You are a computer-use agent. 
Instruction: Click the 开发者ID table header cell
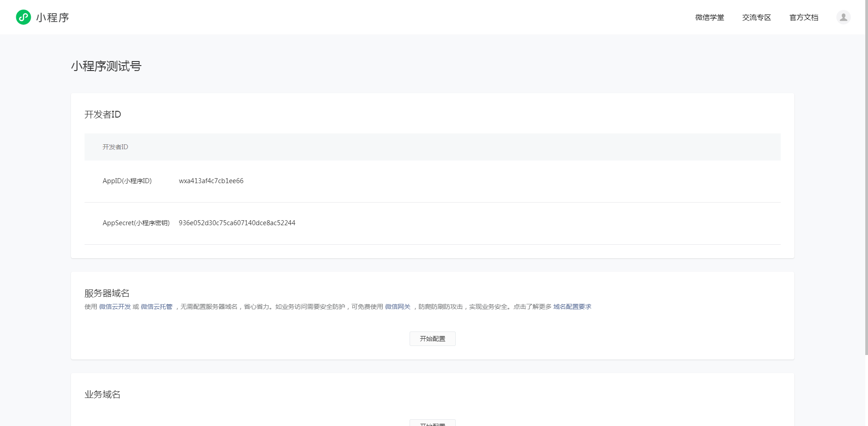click(115, 147)
